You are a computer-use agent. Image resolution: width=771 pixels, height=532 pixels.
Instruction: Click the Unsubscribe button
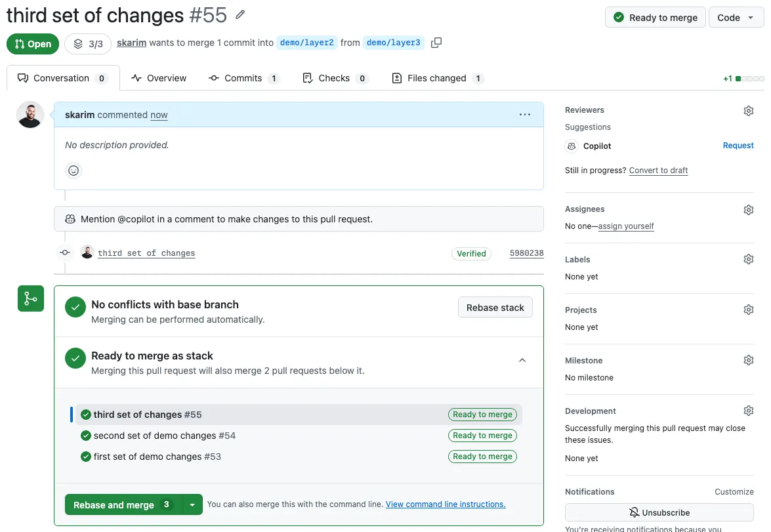coord(659,512)
